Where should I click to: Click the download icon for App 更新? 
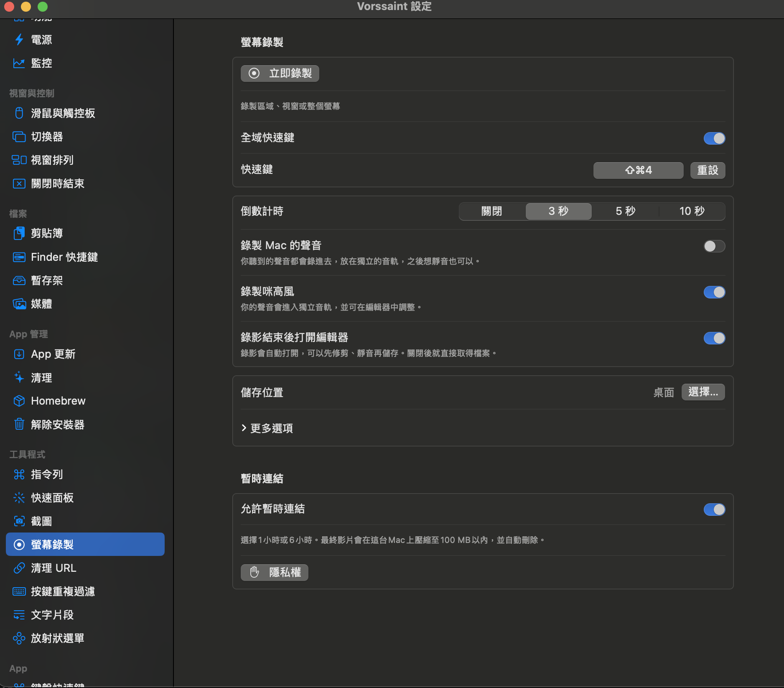19,354
